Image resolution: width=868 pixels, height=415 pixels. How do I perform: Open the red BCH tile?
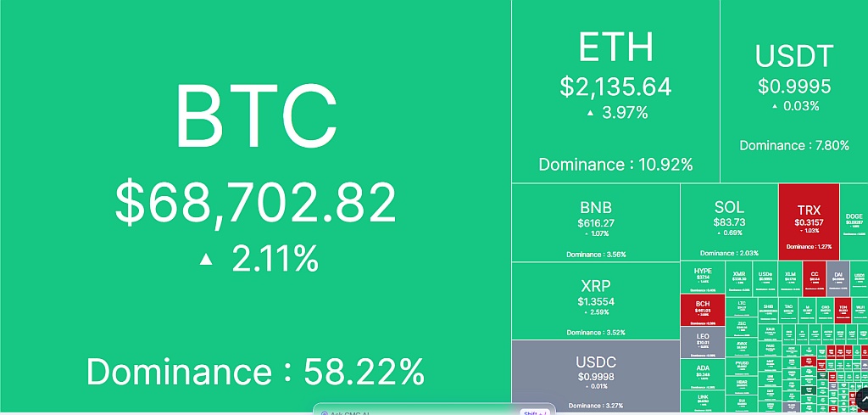[x=703, y=310]
